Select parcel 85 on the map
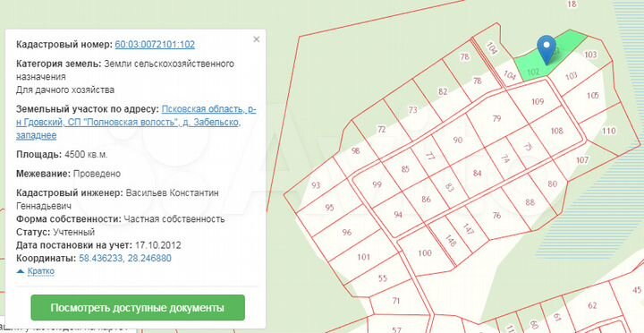 pyautogui.click(x=405, y=169)
